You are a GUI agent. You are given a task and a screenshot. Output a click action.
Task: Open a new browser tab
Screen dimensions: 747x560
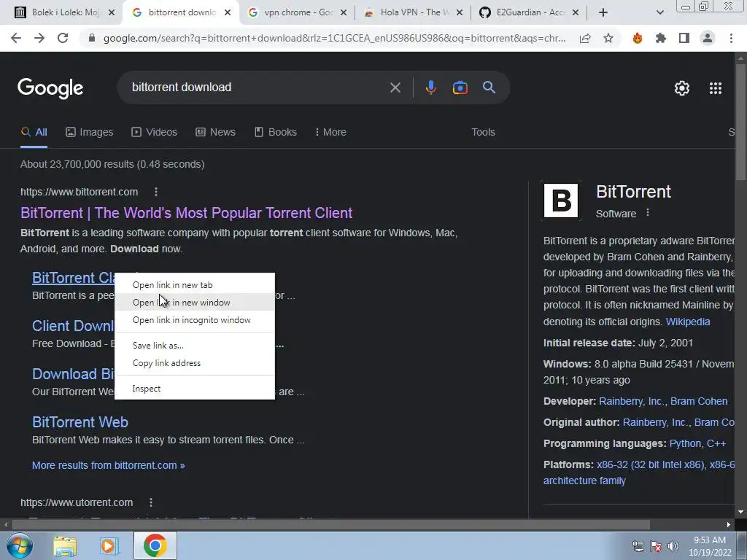tap(603, 12)
